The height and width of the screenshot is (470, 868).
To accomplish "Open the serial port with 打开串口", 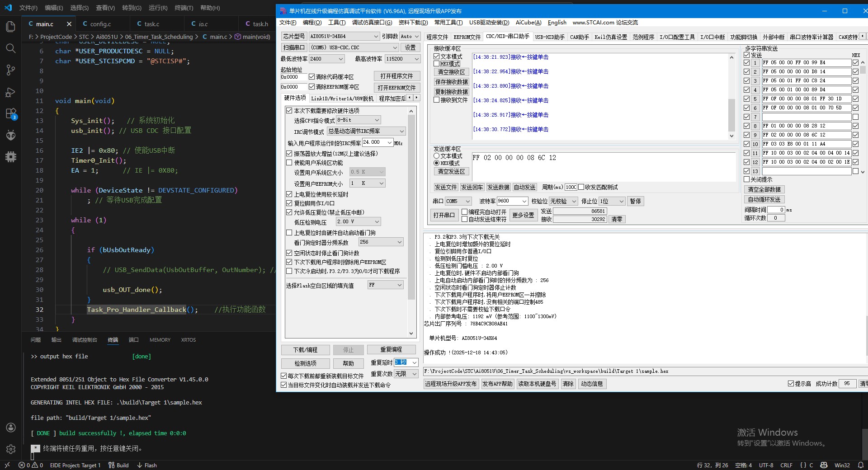I will (444, 215).
